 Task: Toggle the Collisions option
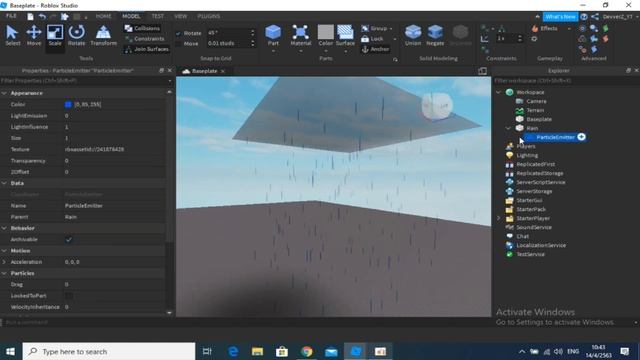[x=142, y=28]
